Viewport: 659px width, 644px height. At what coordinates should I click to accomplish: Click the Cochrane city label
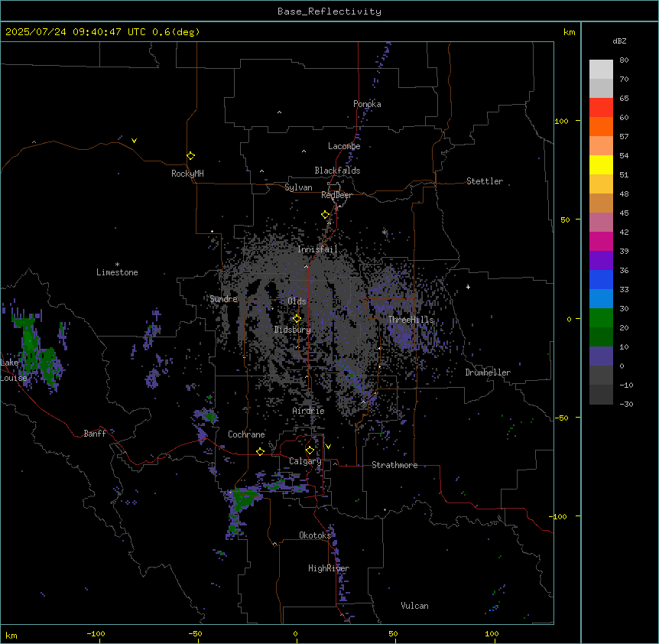(246, 434)
